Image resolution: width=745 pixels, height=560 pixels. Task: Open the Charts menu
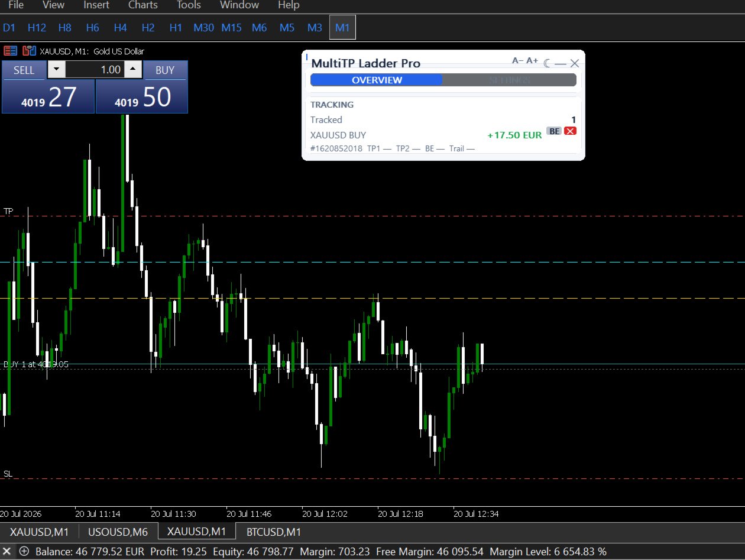[x=143, y=5]
